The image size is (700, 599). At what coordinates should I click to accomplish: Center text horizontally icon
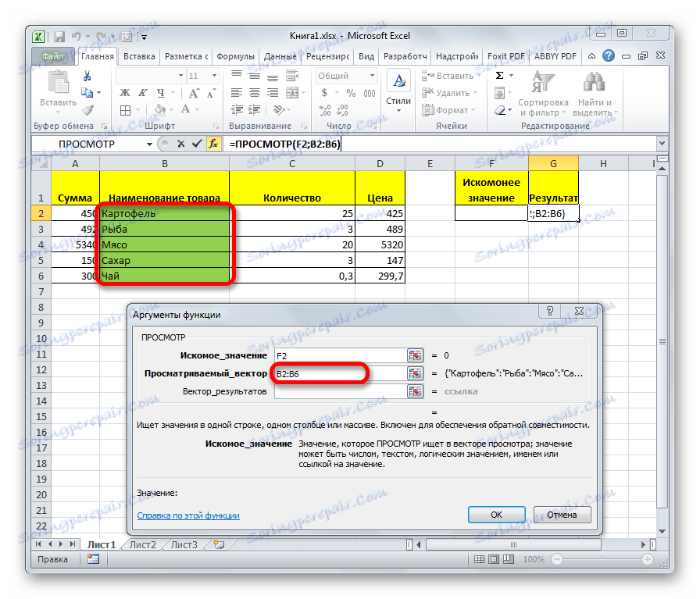click(x=255, y=93)
